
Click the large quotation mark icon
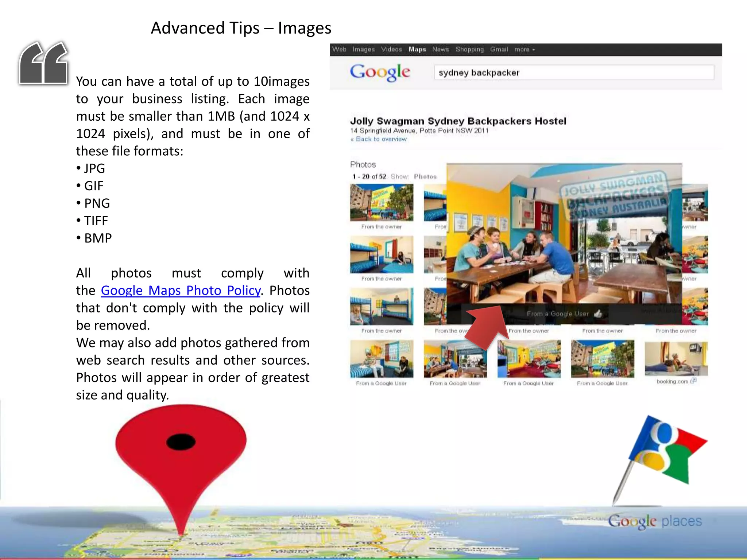point(44,63)
